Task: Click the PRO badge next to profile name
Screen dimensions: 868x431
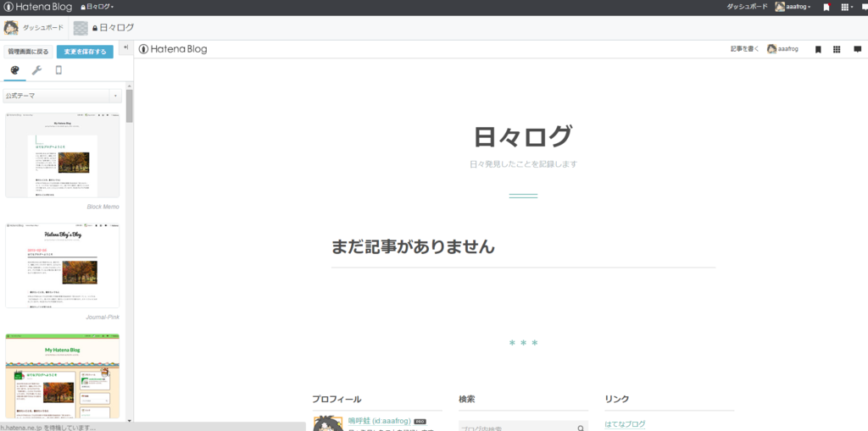Action: [420, 422]
